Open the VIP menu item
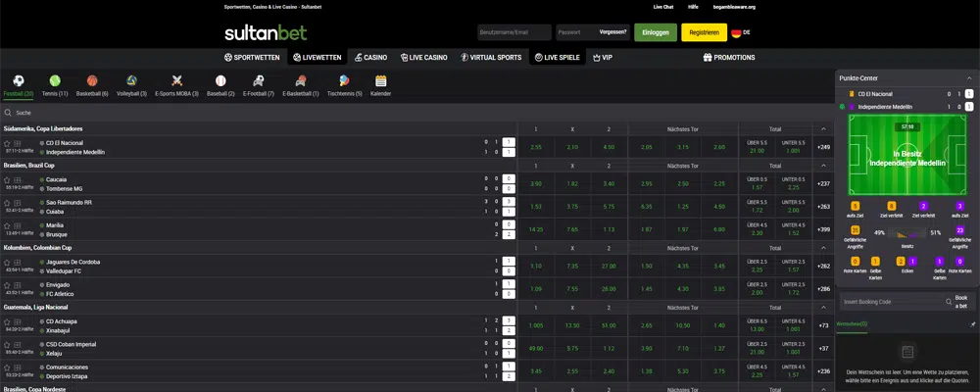980x392 pixels. point(603,58)
